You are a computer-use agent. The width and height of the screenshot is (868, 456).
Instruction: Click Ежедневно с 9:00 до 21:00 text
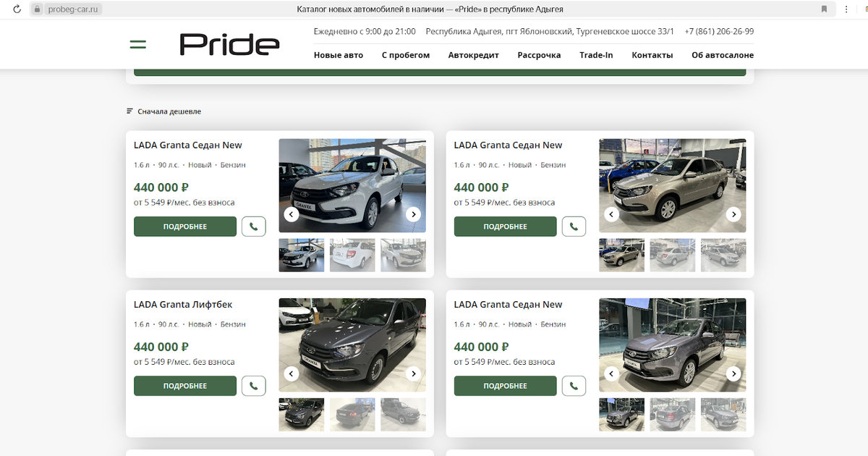click(x=365, y=32)
